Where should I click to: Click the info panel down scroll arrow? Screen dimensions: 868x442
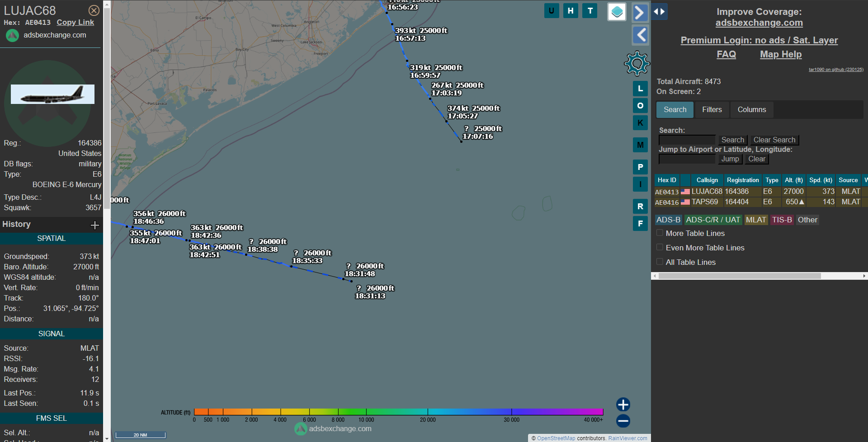(x=107, y=438)
